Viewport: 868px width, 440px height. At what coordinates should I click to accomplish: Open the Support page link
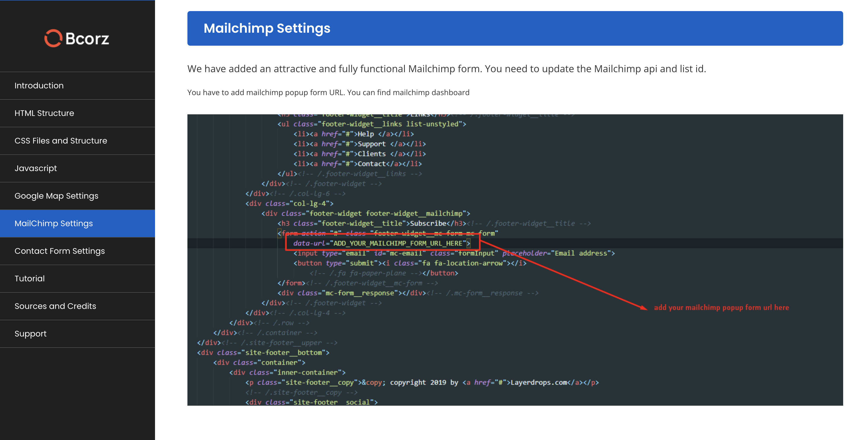(x=78, y=334)
